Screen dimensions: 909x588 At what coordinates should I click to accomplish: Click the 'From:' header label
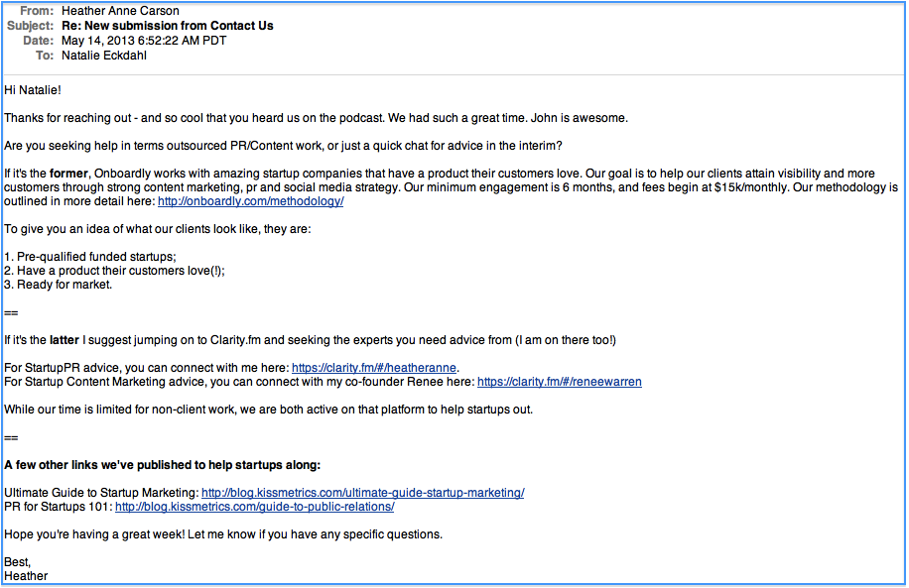(x=37, y=11)
